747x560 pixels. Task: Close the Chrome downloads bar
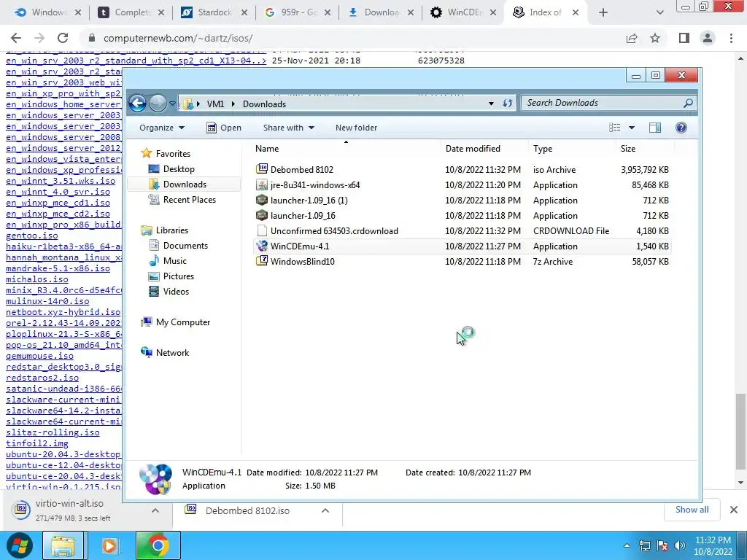coord(734,510)
